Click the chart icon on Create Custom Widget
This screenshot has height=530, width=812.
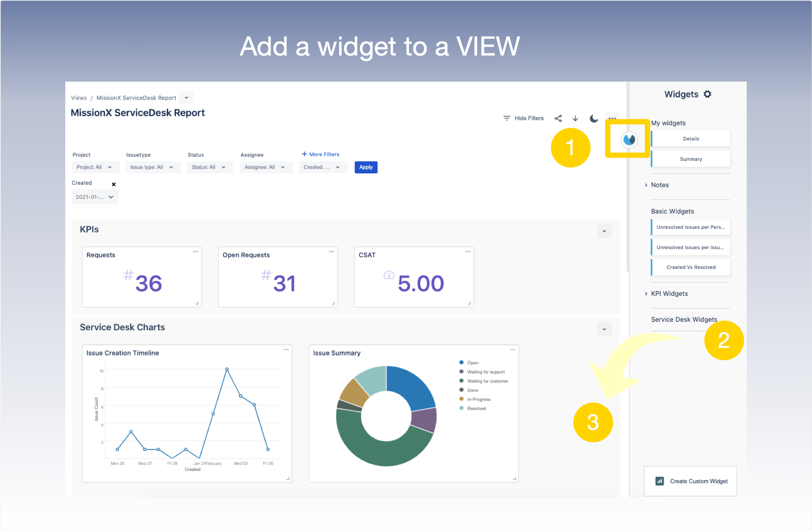659,481
